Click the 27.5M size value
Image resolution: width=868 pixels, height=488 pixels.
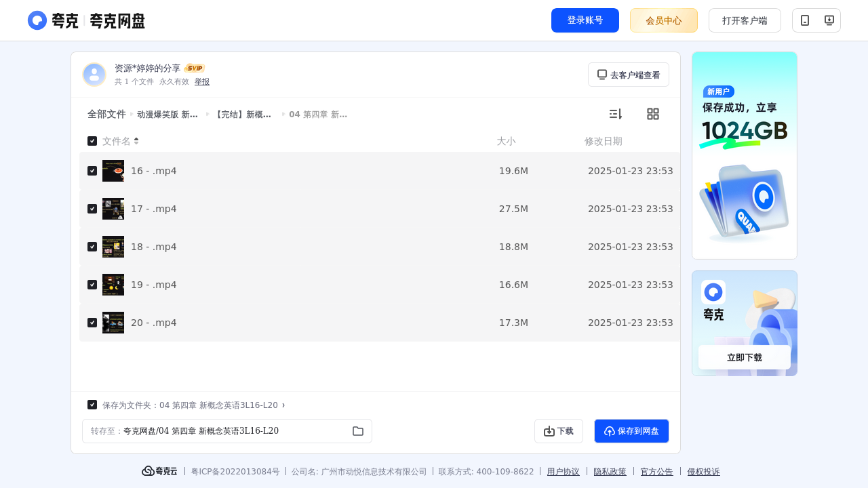pyautogui.click(x=513, y=209)
